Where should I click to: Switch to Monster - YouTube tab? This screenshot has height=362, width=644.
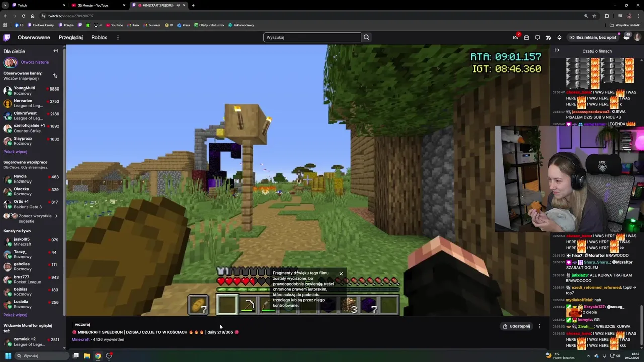(98, 5)
